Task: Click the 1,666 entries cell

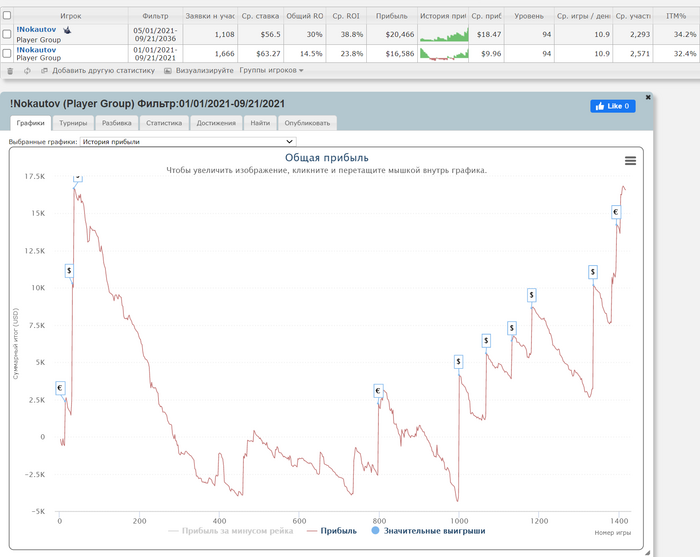Action: point(210,54)
